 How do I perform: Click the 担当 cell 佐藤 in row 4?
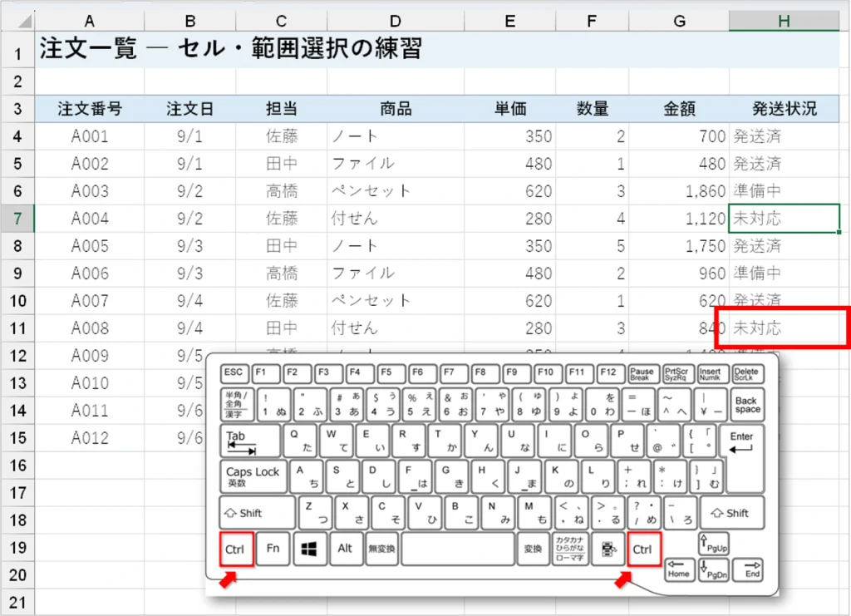pos(281,136)
